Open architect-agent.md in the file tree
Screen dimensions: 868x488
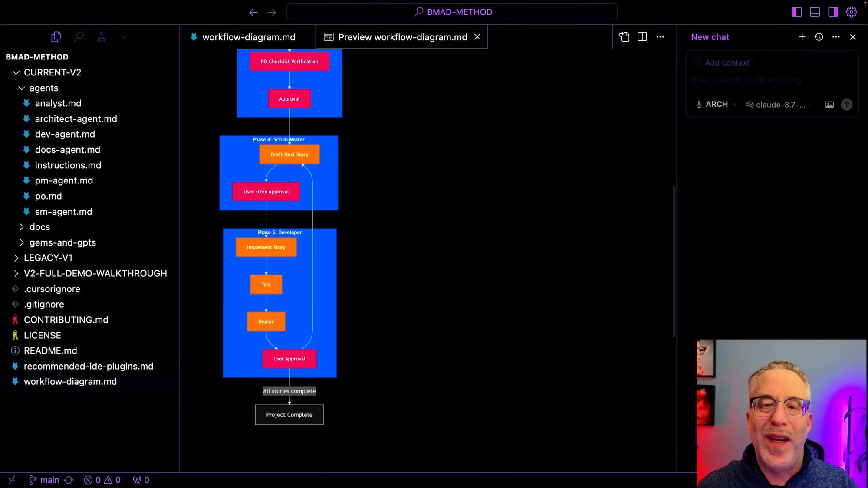click(x=76, y=119)
